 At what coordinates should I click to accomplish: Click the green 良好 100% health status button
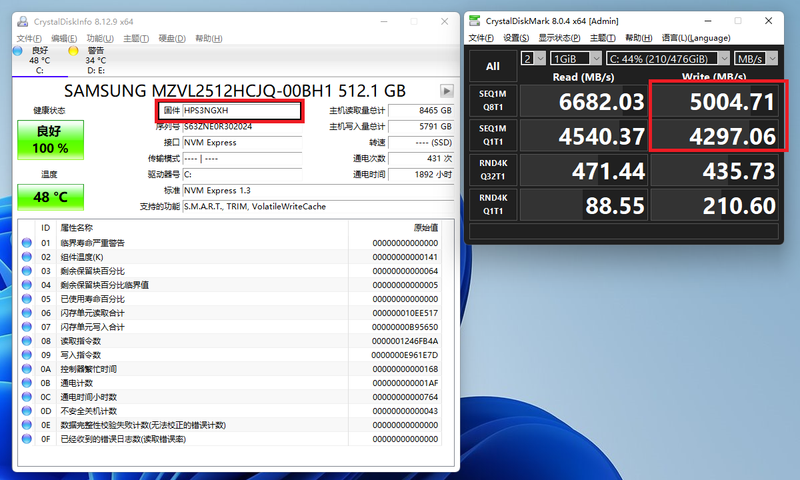pyautogui.click(x=51, y=140)
